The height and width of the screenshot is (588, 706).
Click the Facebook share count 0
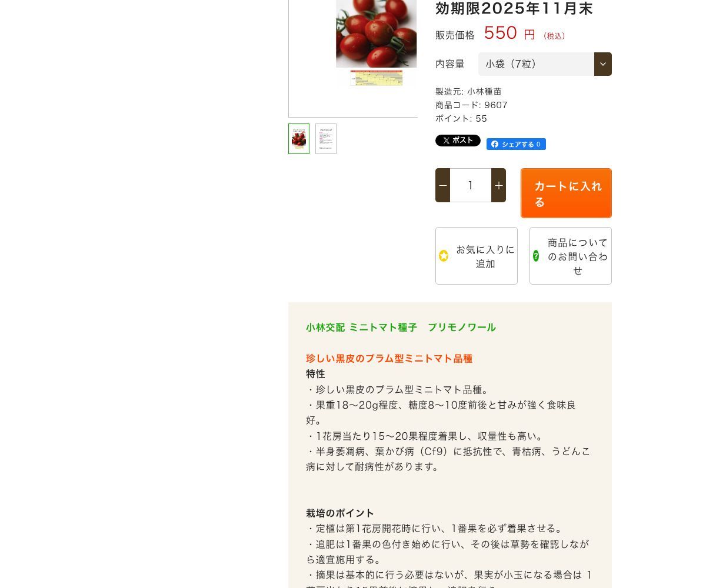tap(538, 144)
